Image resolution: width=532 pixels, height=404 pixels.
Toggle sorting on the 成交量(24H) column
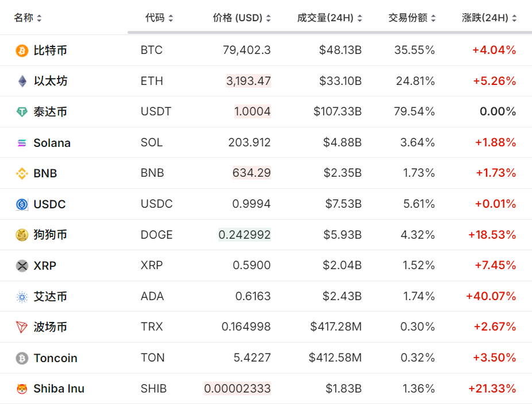tap(360, 18)
